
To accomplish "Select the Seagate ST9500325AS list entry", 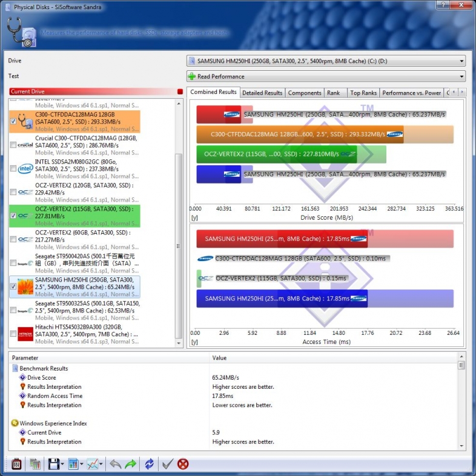I will coord(75,311).
